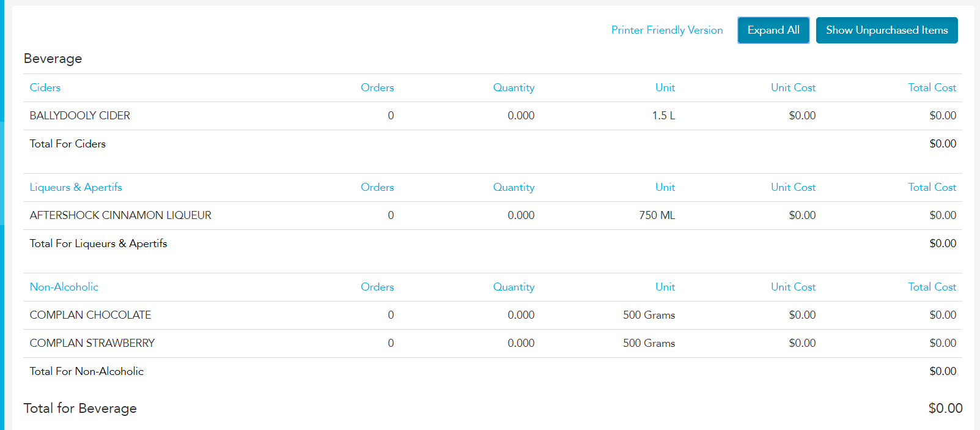
Task: Click Unit Cost header in Ciders table
Action: pos(793,87)
